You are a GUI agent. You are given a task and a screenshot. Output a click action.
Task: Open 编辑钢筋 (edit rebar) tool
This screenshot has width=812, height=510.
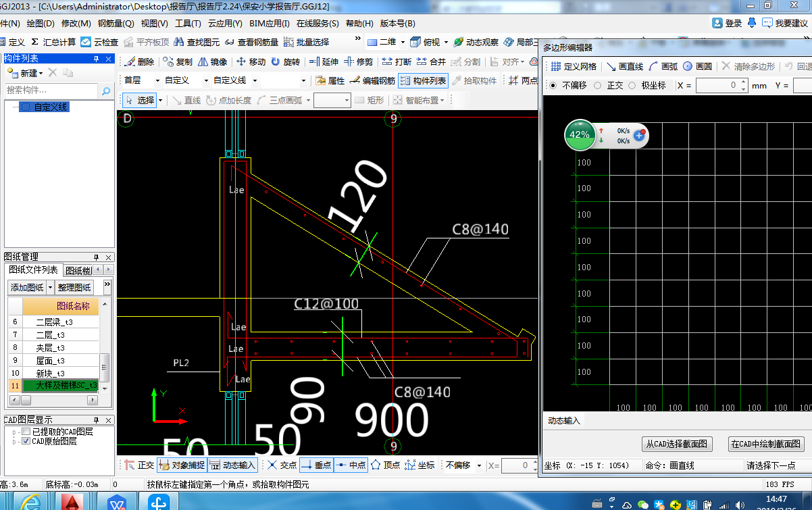pyautogui.click(x=372, y=81)
